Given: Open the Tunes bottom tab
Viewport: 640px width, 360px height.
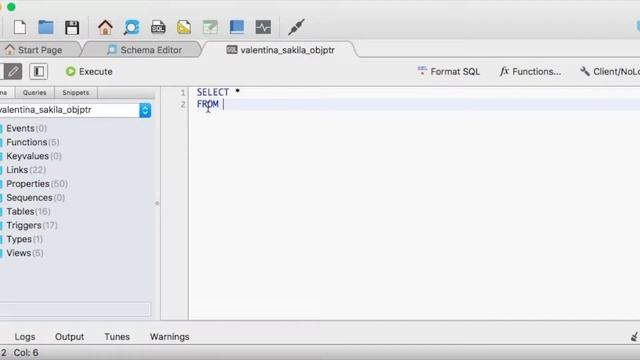Looking at the screenshot, I should click(117, 337).
